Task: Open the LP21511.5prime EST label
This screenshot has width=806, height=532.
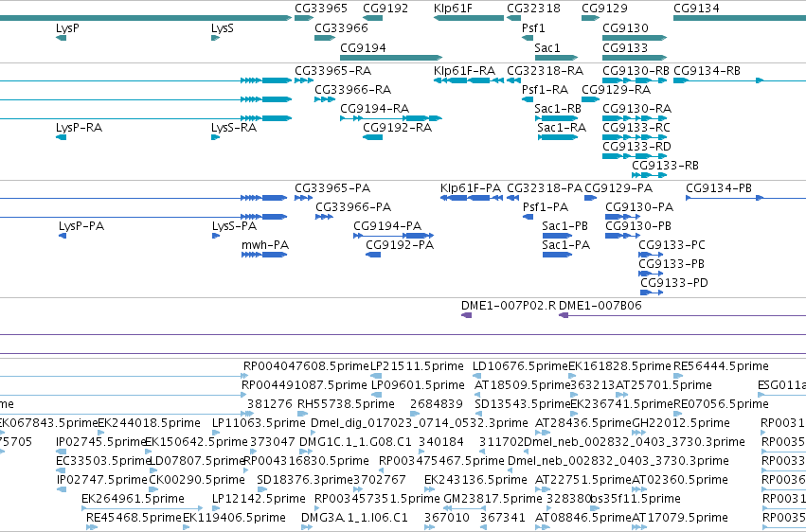Action: (417, 366)
